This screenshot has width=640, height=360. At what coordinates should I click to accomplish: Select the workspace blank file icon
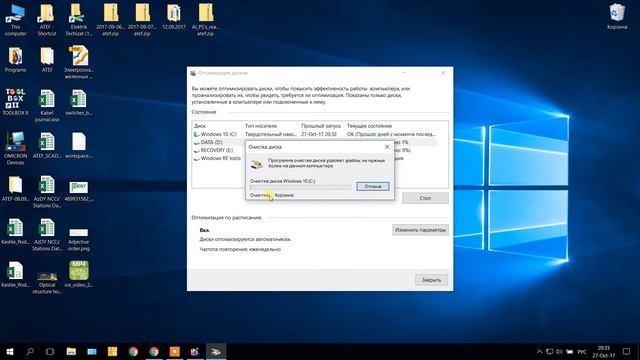[78, 146]
